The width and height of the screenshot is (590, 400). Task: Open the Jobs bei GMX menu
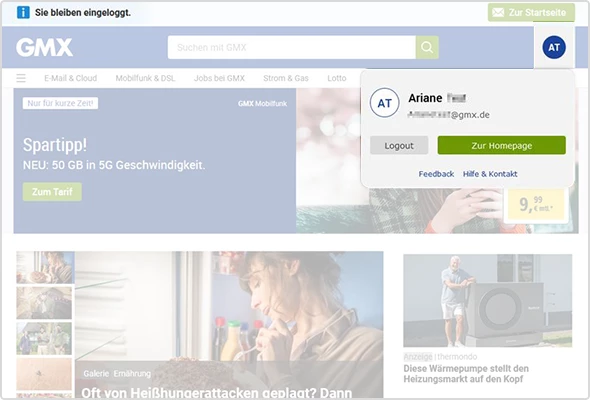tap(219, 78)
